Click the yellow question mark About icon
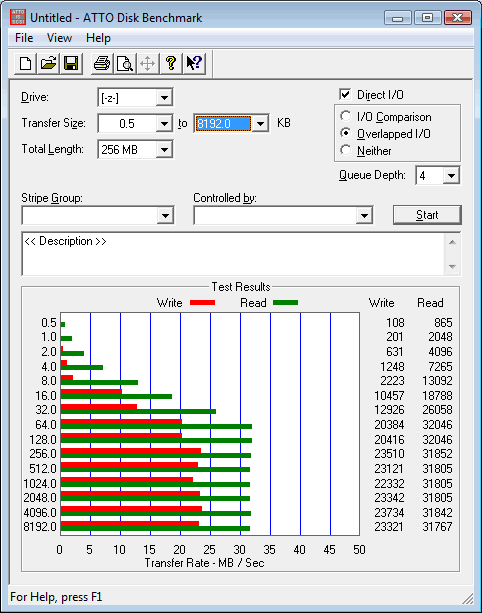Screen dimensions: 482x613 (171, 63)
